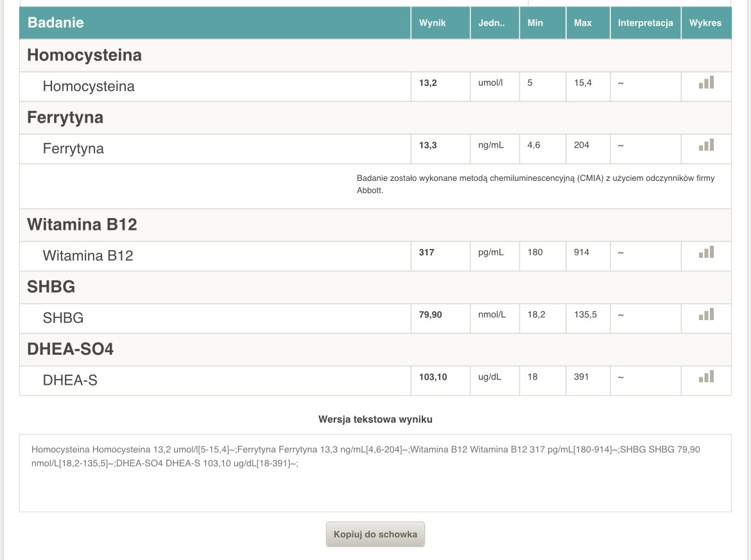
Task: Click the Kopiuj do schowka button
Action: click(x=375, y=534)
